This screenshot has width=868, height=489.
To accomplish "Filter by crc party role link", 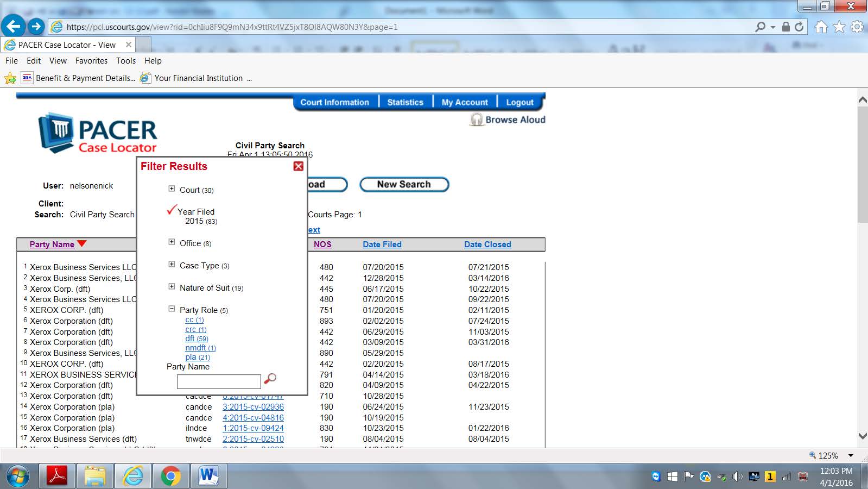I will click(x=196, y=329).
